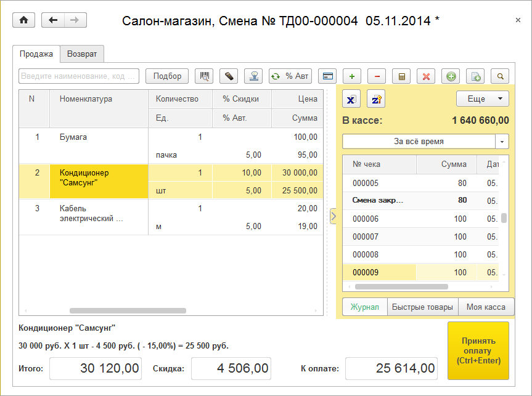
Task: Toggle the % Авт automatic discounts button
Action: point(290,76)
